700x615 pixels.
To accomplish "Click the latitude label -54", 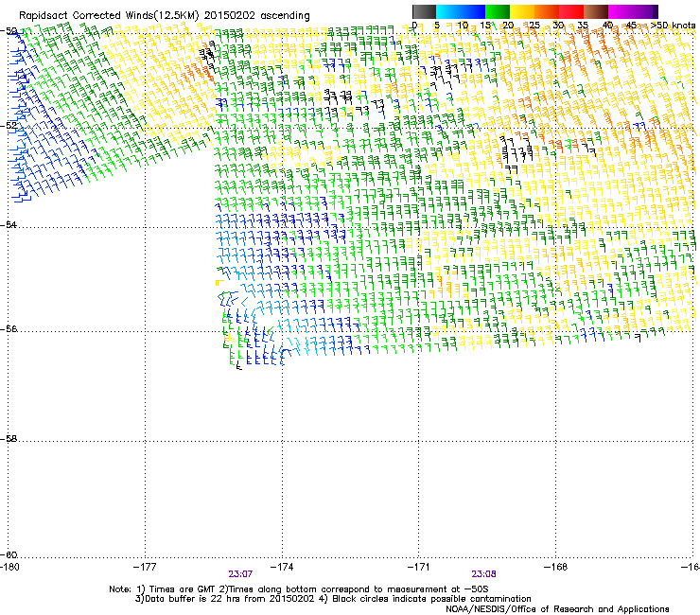I will (9, 224).
